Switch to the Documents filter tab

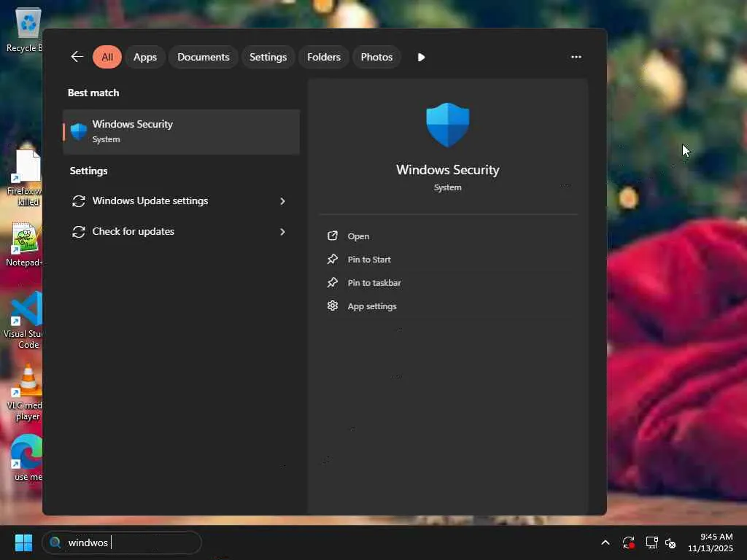coord(203,57)
